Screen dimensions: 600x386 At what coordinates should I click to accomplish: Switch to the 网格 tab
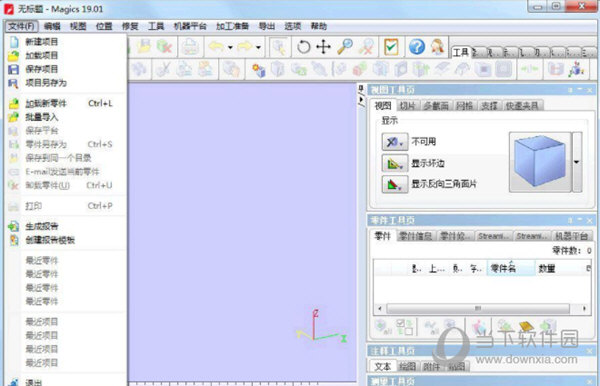pyautogui.click(x=464, y=106)
